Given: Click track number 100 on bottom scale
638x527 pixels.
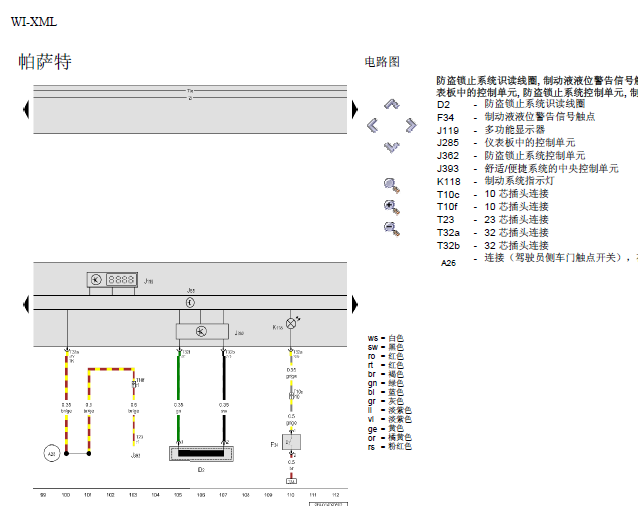Looking at the screenshot, I should [66, 495].
